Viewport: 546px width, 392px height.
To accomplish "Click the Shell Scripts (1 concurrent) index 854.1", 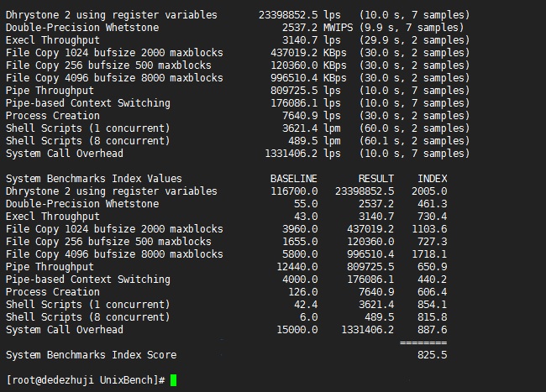I will (x=432, y=305).
